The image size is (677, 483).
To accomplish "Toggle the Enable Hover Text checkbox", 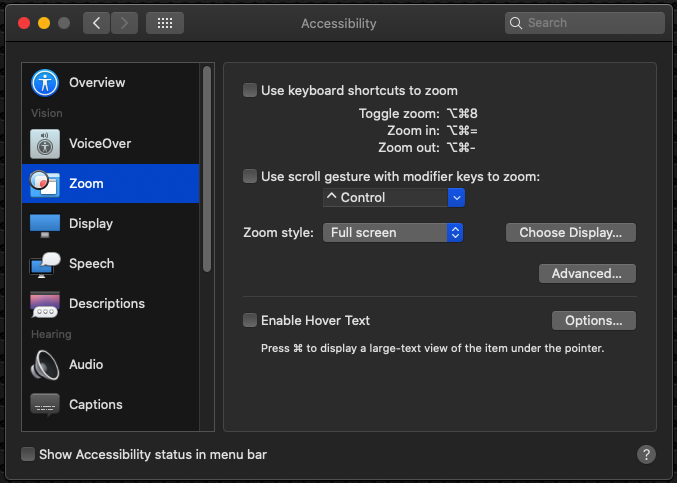I will (250, 321).
